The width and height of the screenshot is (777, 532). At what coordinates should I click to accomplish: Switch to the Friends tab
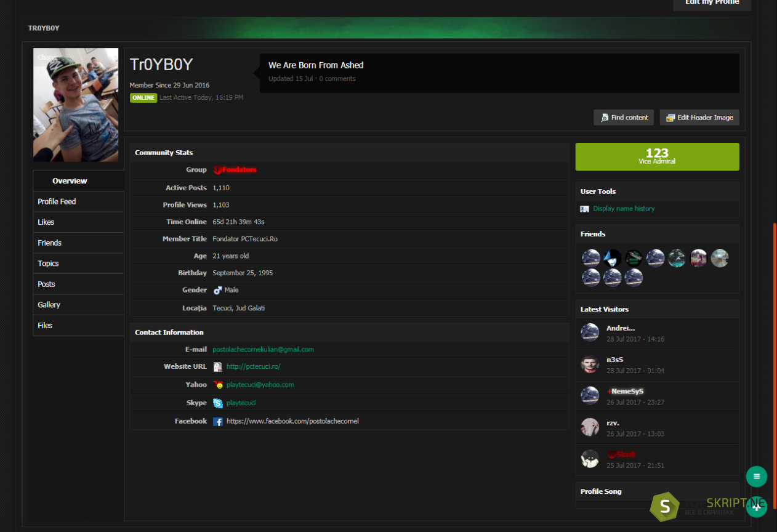[x=78, y=243]
